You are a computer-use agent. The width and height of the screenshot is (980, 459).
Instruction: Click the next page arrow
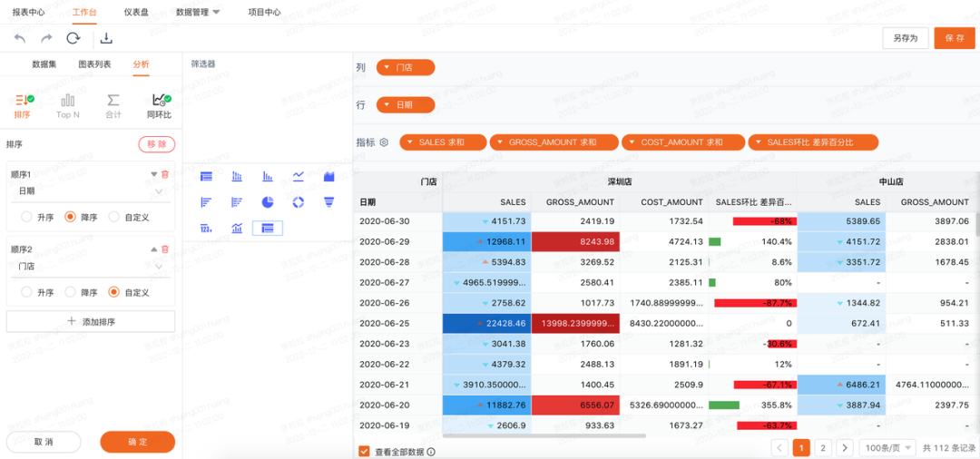(x=845, y=448)
